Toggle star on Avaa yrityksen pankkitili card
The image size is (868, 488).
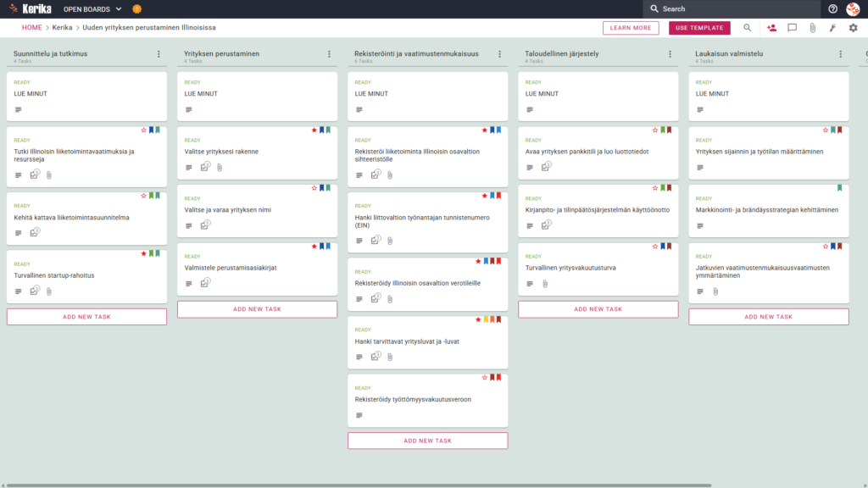655,130
